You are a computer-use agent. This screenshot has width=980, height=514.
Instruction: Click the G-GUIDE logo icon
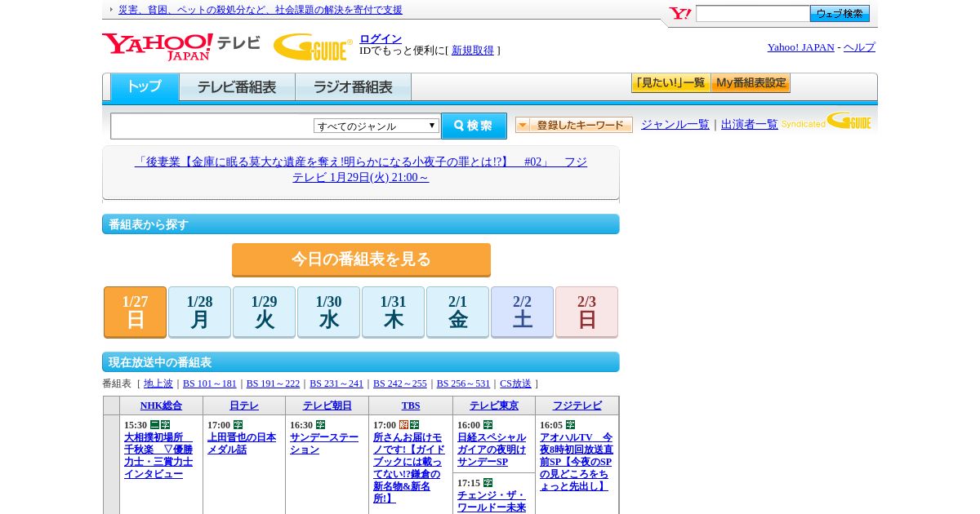(x=312, y=47)
